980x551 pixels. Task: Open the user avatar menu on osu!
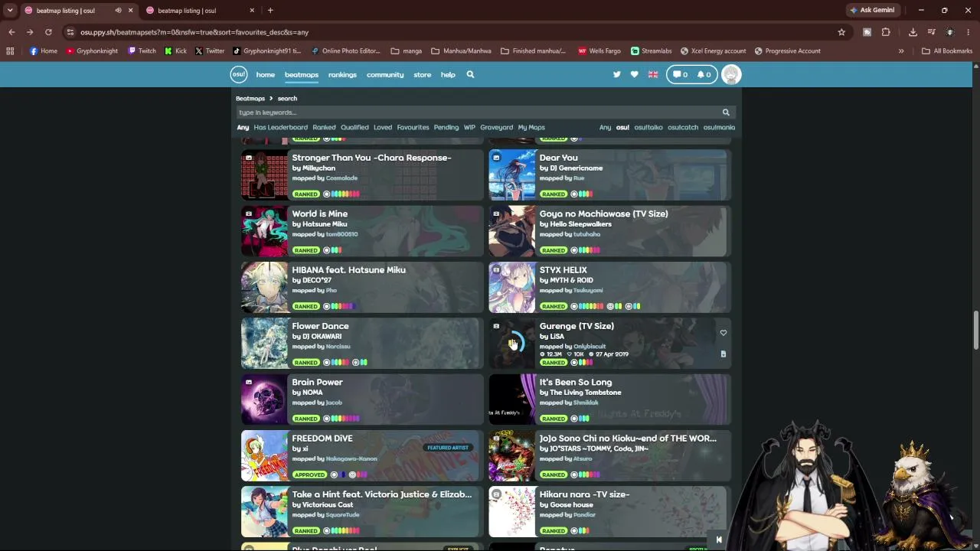pos(731,74)
